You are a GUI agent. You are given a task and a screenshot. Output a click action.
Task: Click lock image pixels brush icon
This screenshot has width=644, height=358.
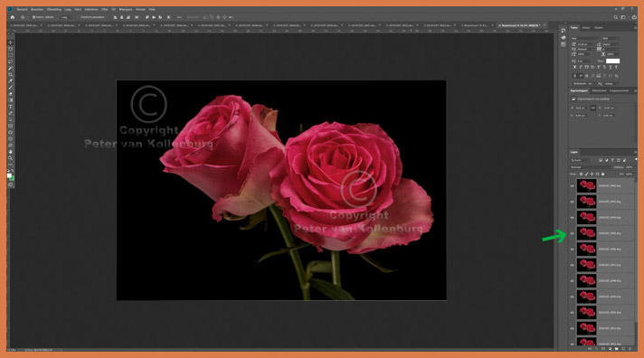tap(586, 174)
